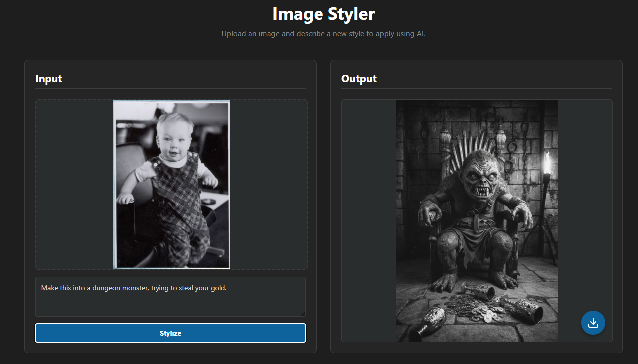Focus the style description text box

tap(170, 301)
